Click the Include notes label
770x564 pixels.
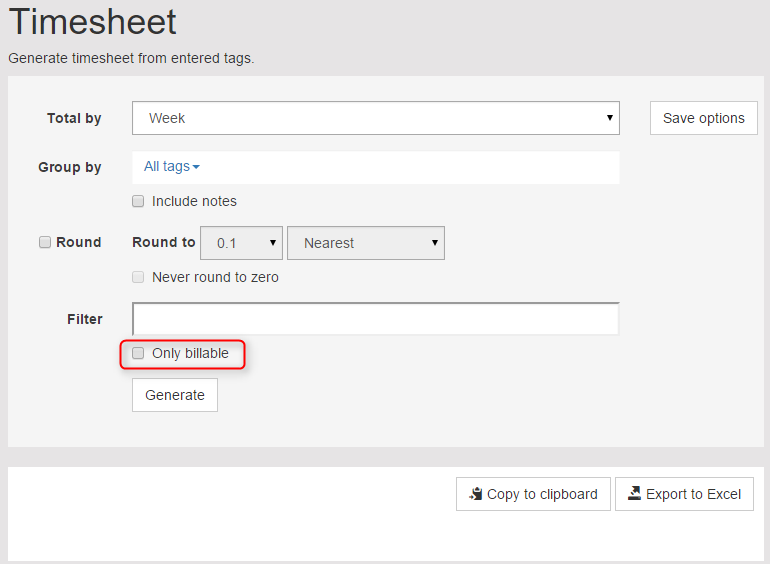point(194,201)
